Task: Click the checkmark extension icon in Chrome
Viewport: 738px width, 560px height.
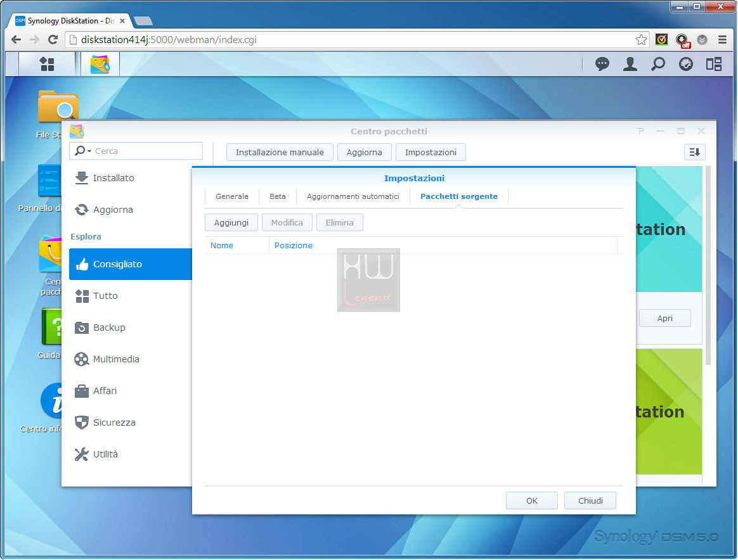Action: click(x=661, y=40)
